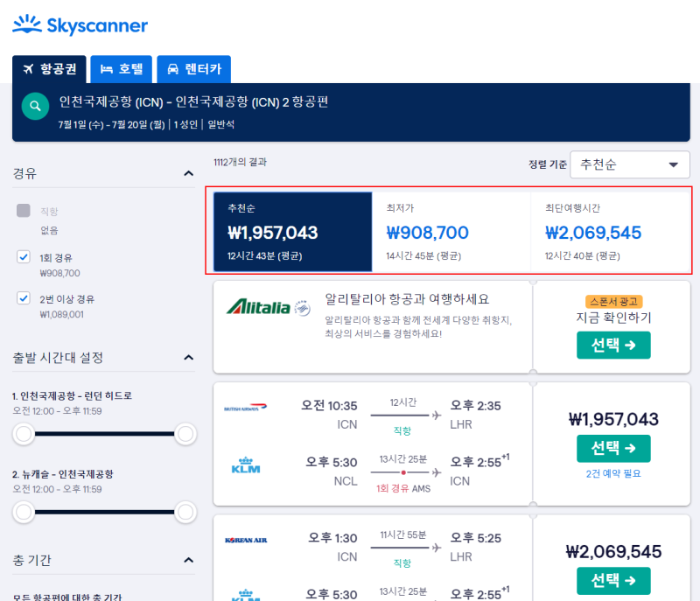The height and width of the screenshot is (601, 700).
Task: Click the 인천–런던 slider left handle
Action: click(24, 434)
